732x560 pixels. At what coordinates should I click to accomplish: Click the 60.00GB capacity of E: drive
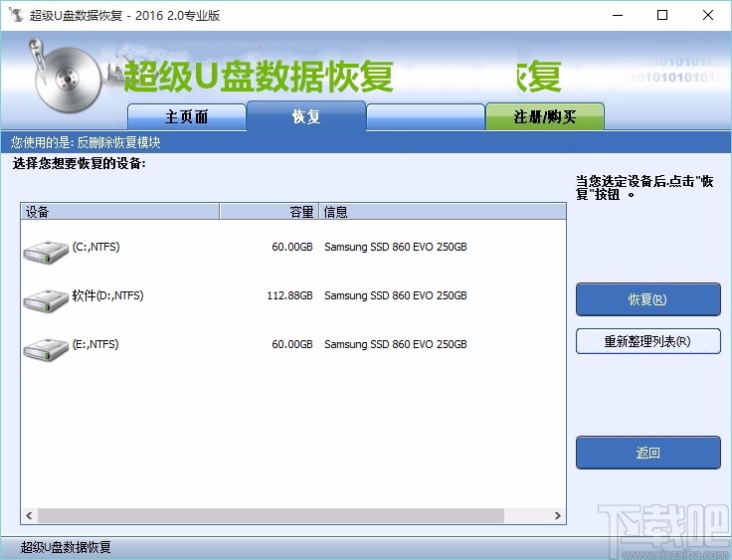coord(292,344)
